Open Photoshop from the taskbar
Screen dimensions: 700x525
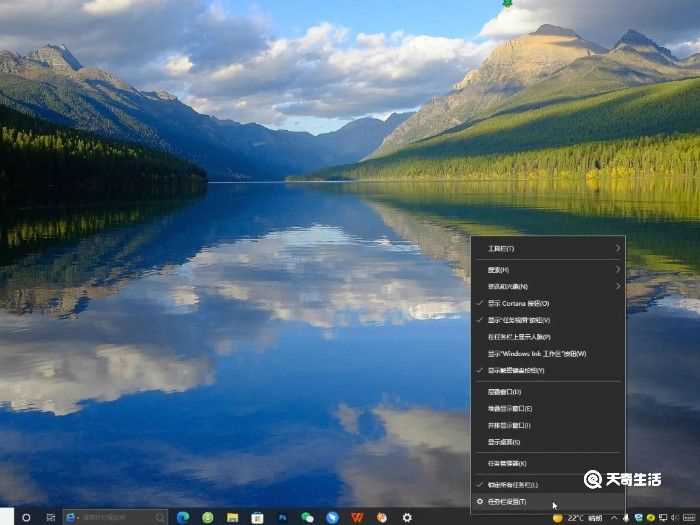(283, 517)
